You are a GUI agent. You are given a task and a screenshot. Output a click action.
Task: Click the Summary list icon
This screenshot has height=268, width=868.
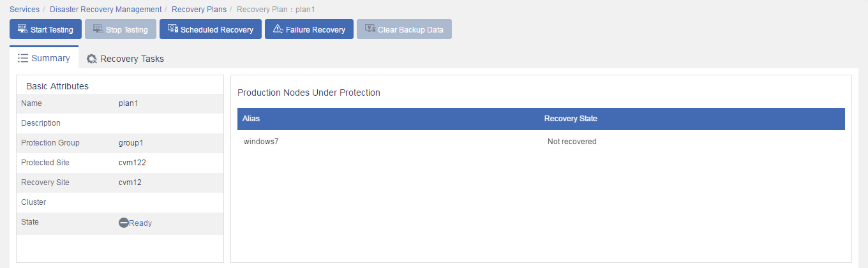(23, 58)
